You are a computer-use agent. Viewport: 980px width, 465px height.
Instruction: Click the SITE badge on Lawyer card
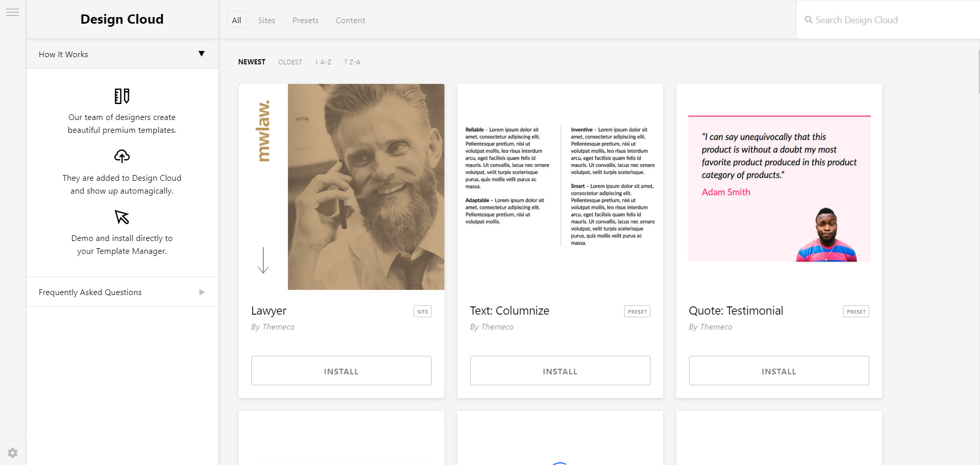pos(422,312)
